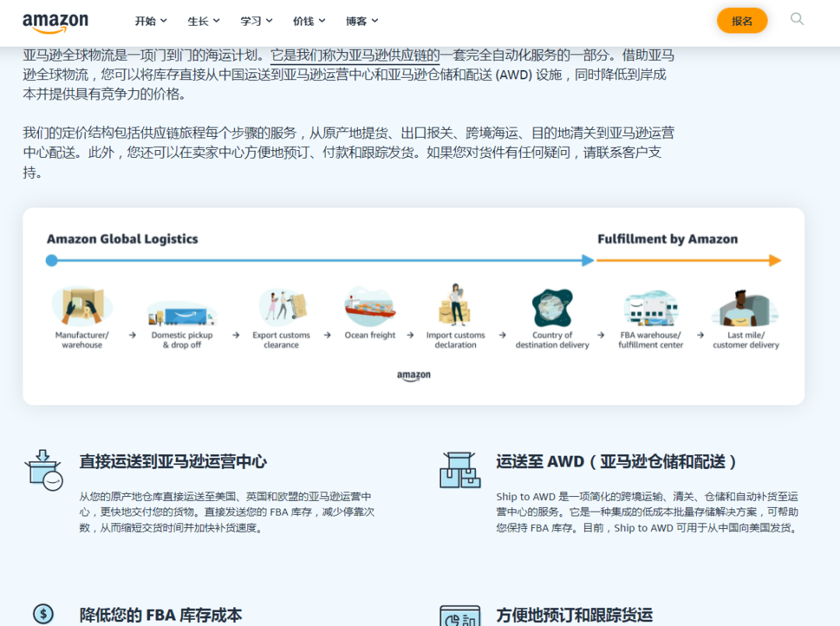The height and width of the screenshot is (626, 840).
Task: Expand the 开始 navigation menu
Action: tap(151, 21)
